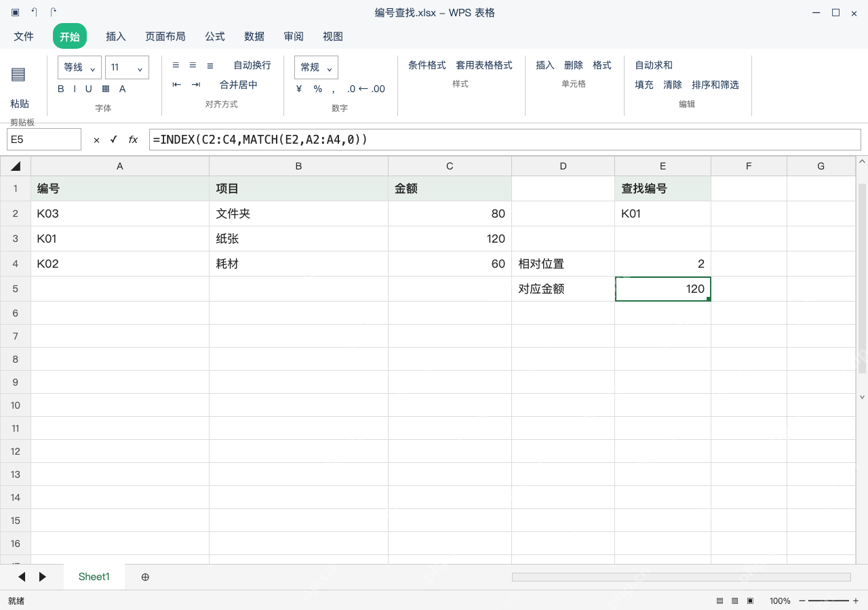Click the zoom slider in status bar

click(x=829, y=601)
